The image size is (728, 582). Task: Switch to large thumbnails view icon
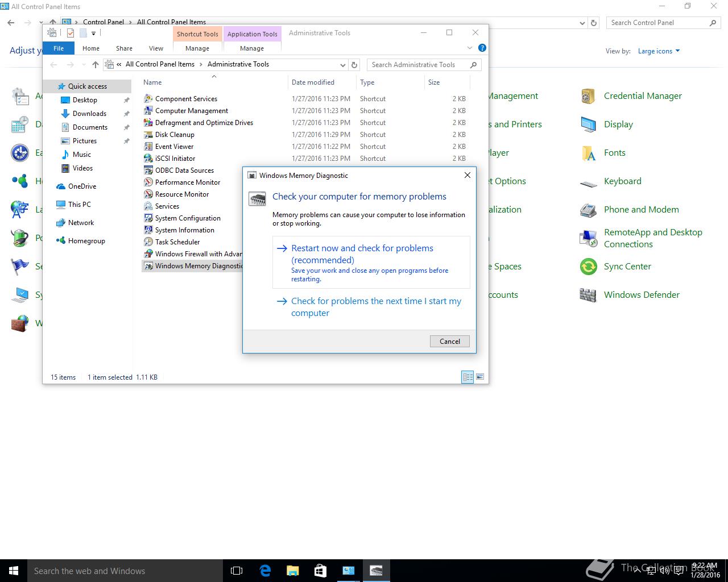[480, 377]
